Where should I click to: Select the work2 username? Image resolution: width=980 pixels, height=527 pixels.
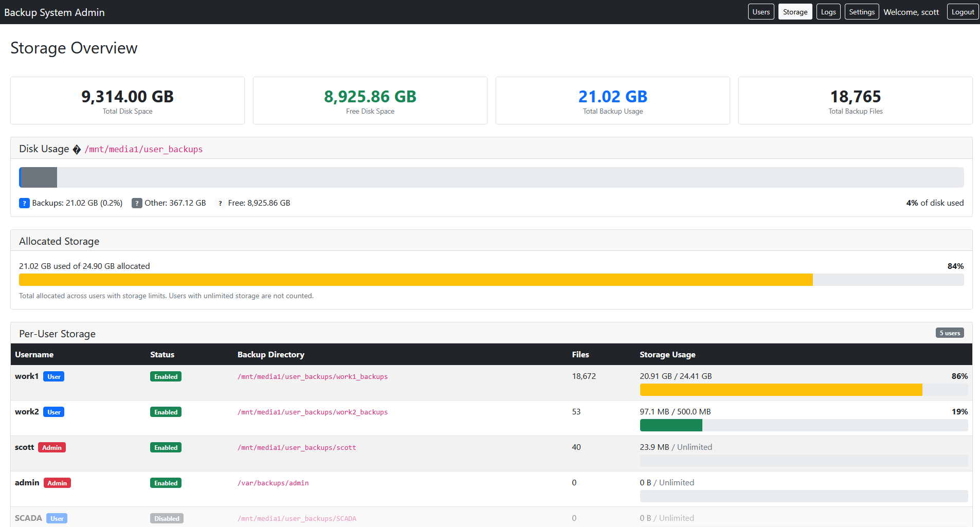[27, 412]
